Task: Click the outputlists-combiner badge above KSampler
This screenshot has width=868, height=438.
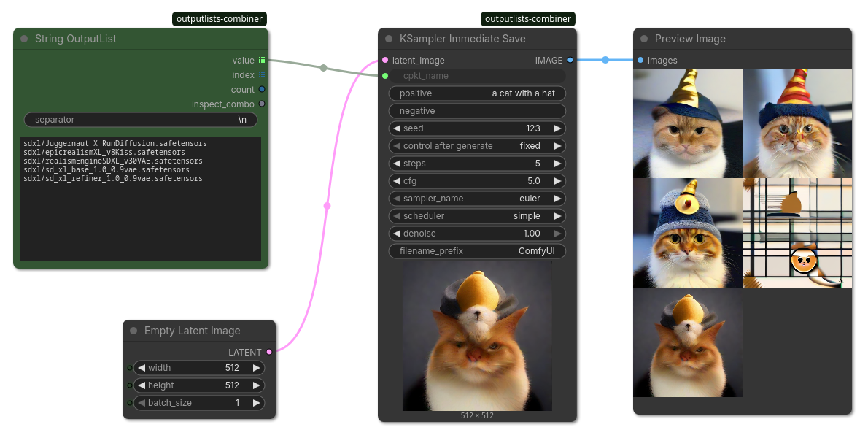Action: pyautogui.click(x=527, y=19)
